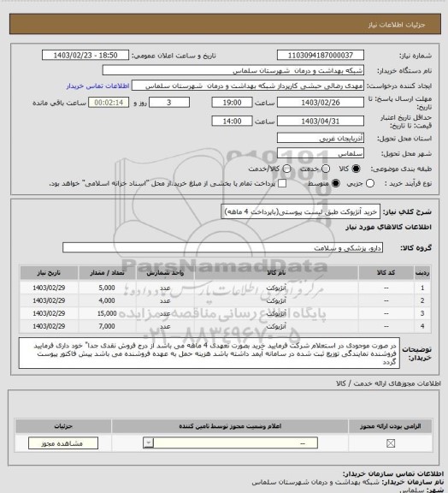The width and height of the screenshot is (448, 493).
Task: Click the اعلام وضعیت مجوز توسط تامین کننده header
Action: pyautogui.click(x=230, y=426)
